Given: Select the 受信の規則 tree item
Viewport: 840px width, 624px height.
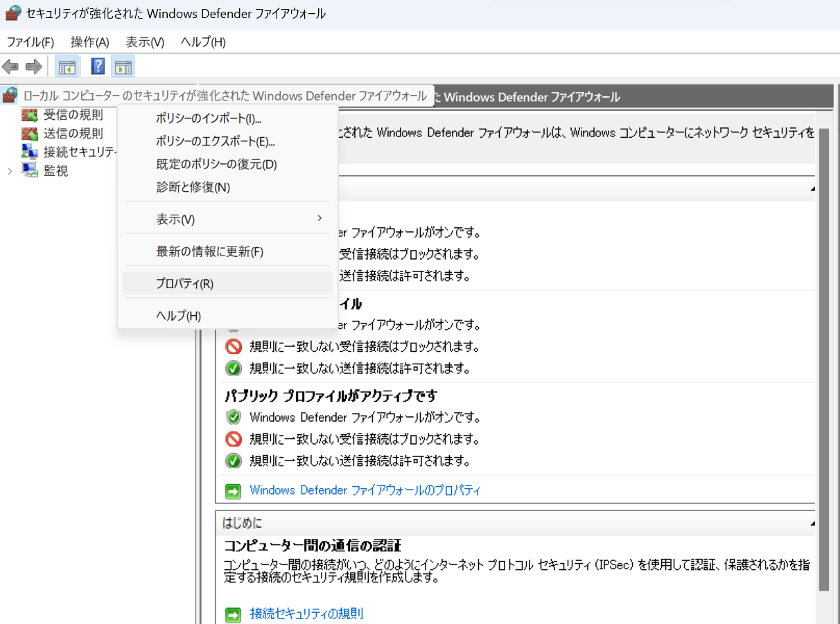Looking at the screenshot, I should [x=73, y=115].
